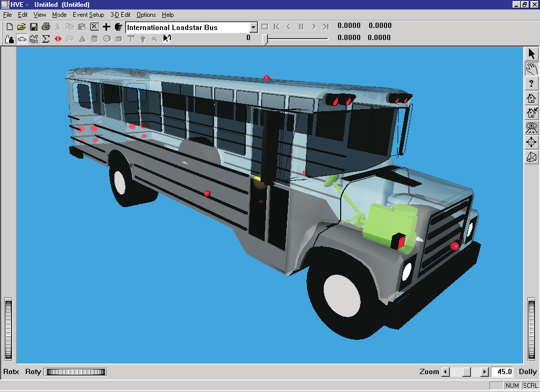
Task: Click the grayed tire ring icon
Action: click(107, 39)
